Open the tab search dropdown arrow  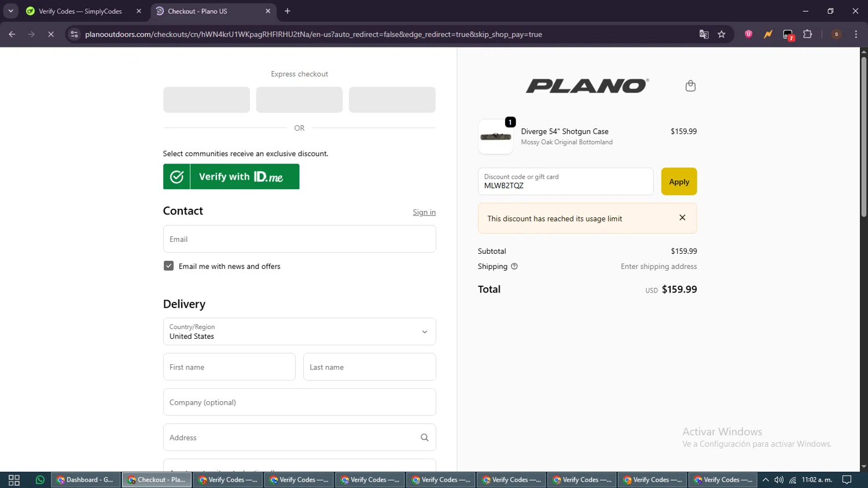10,11
